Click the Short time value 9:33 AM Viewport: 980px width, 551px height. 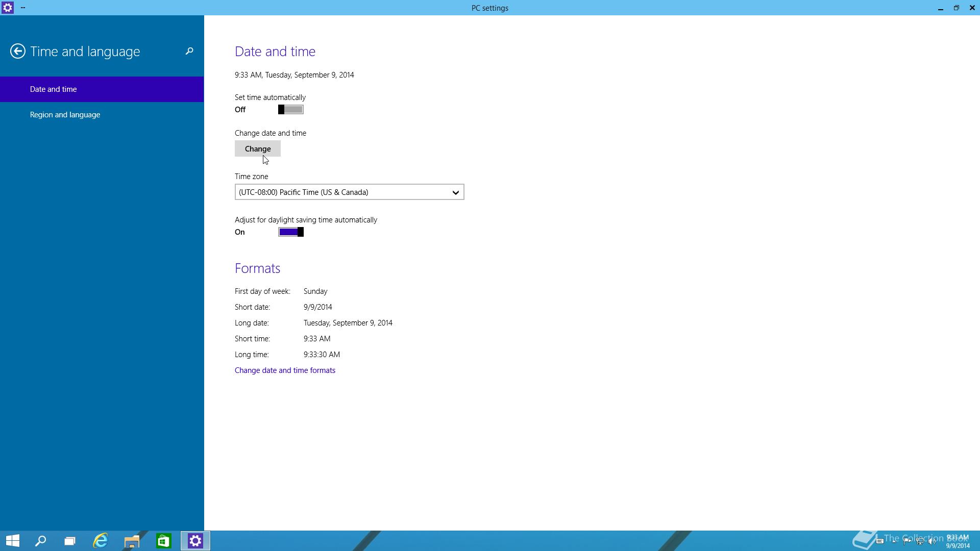pos(317,339)
